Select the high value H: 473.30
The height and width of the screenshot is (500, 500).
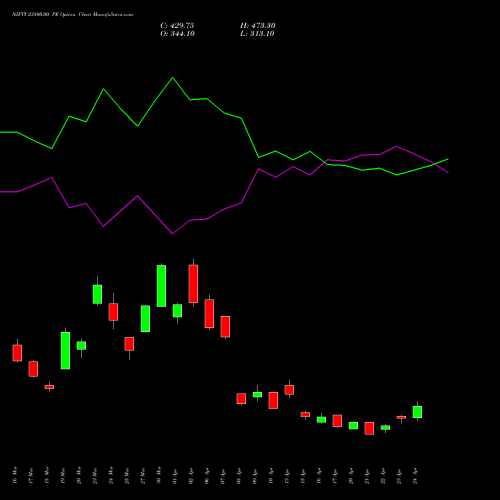coord(258,26)
